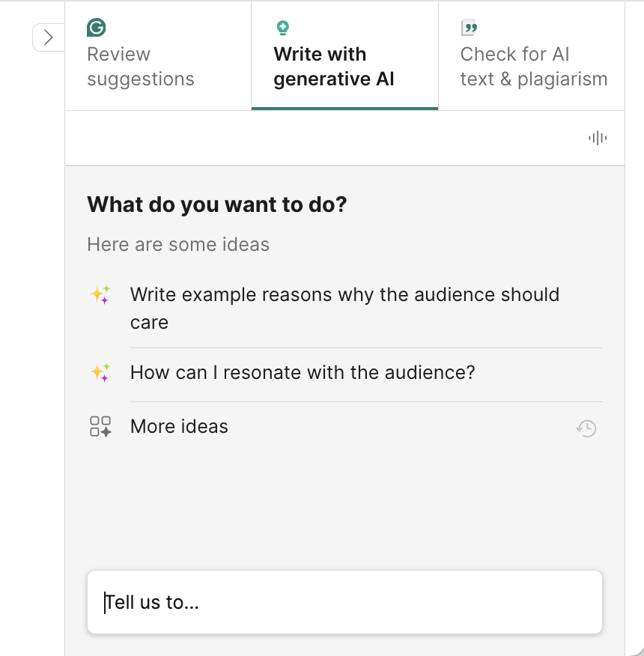Switch to the Review suggestions tab

(x=141, y=67)
